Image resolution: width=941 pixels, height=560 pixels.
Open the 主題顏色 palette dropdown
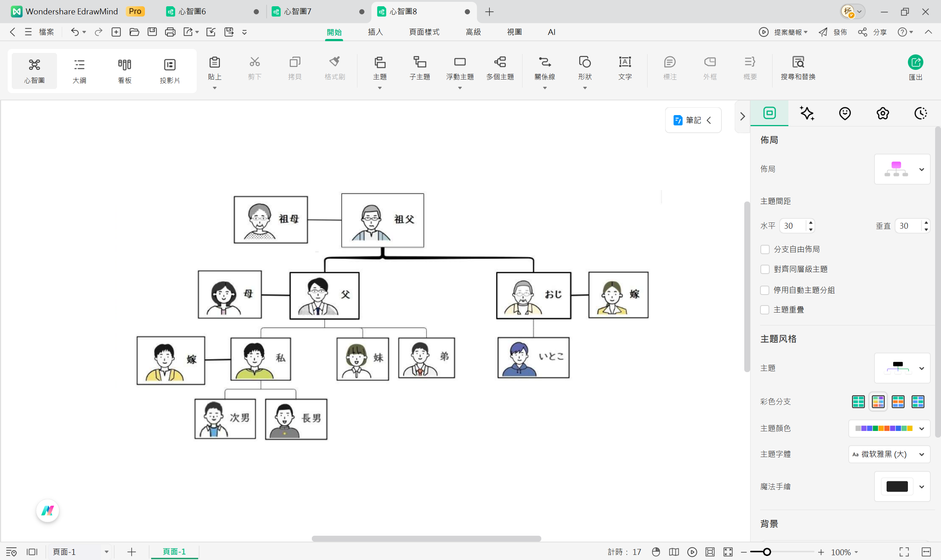889,428
